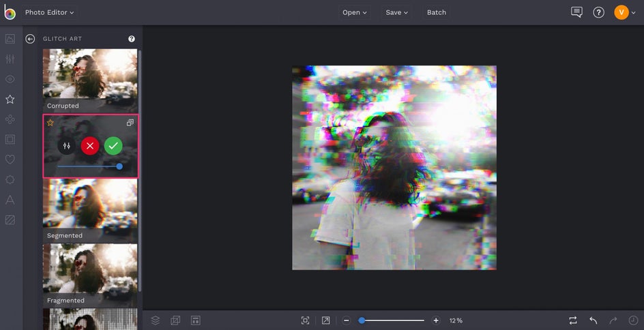Open the Artsy sidebar icon
This screenshot has width=644, height=330.
(x=10, y=119)
